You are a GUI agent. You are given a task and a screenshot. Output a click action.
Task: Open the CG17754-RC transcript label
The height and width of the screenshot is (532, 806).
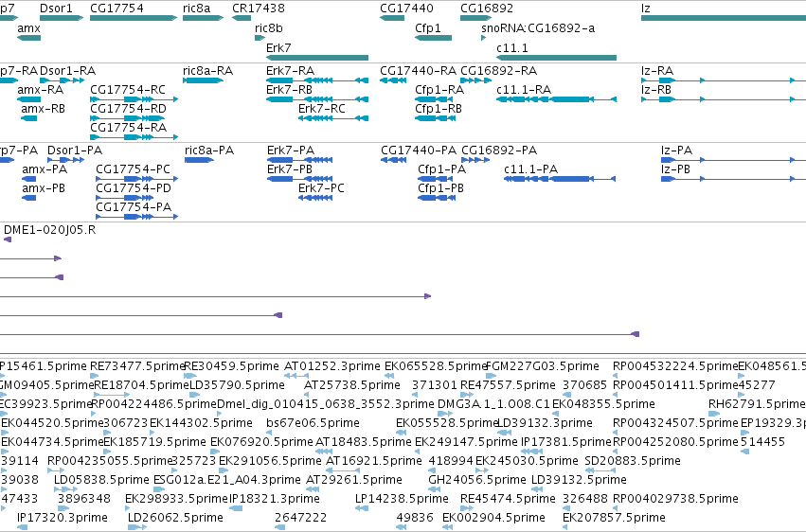click(x=128, y=90)
